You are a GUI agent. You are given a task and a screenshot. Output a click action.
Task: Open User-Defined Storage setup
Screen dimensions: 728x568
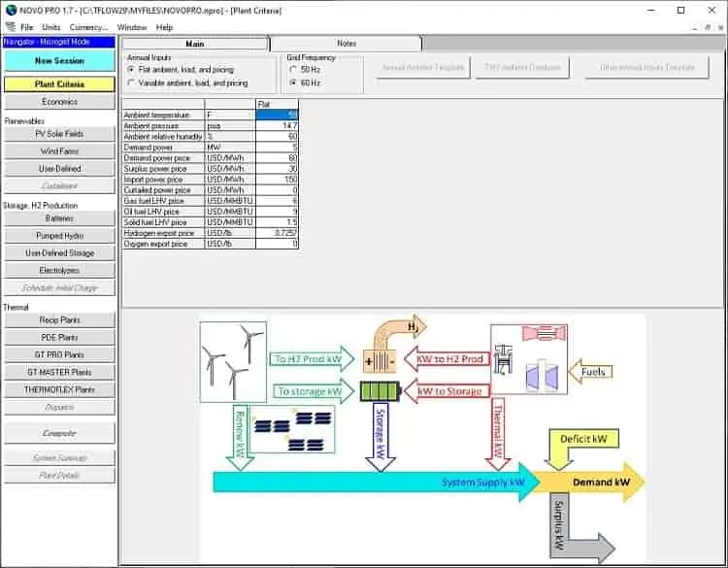pos(59,252)
